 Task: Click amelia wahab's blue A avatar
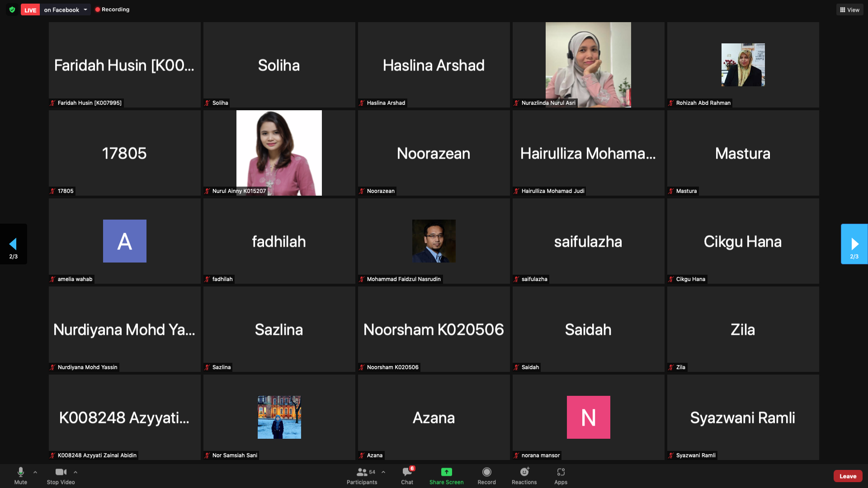[125, 241]
